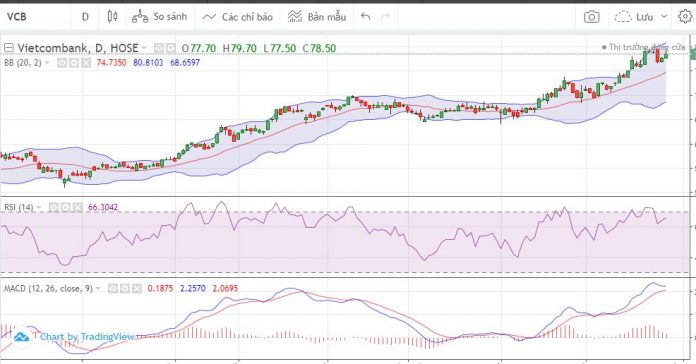Click the Bản mẫu chart template icon
Screen dimensions: 696x364
[x=295, y=17]
